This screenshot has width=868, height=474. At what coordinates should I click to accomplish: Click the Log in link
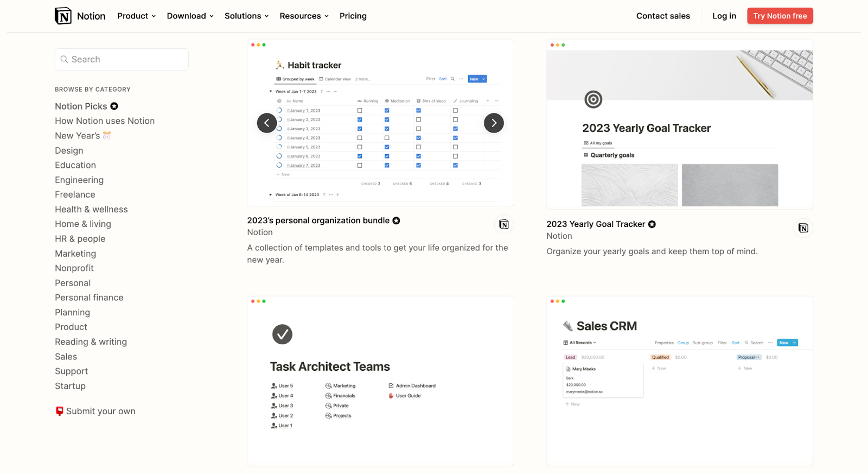pos(724,16)
